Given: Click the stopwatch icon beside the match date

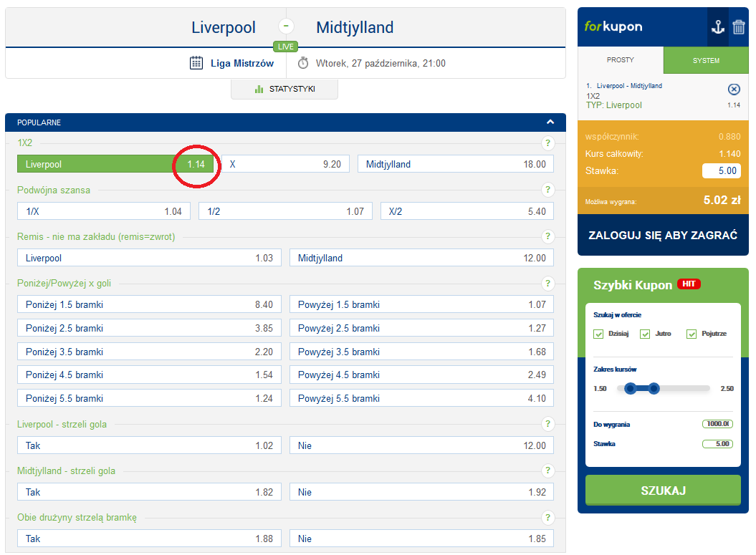Looking at the screenshot, I should point(303,63).
